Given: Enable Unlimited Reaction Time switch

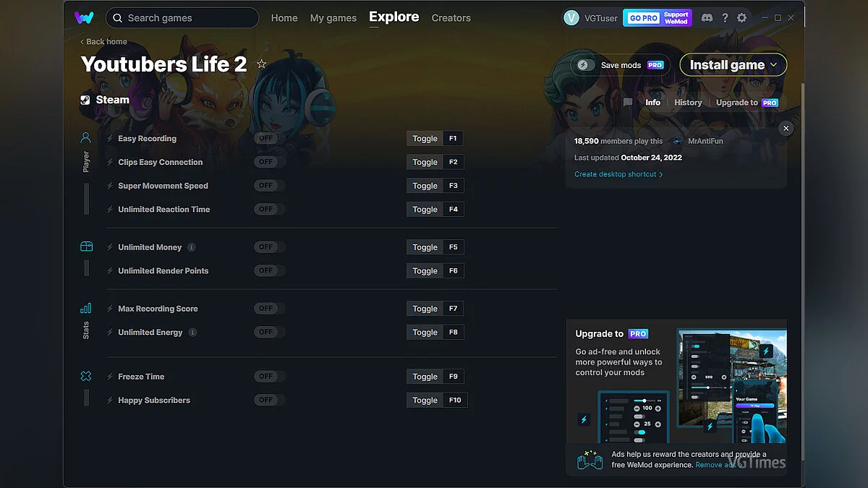Looking at the screenshot, I should [x=269, y=209].
